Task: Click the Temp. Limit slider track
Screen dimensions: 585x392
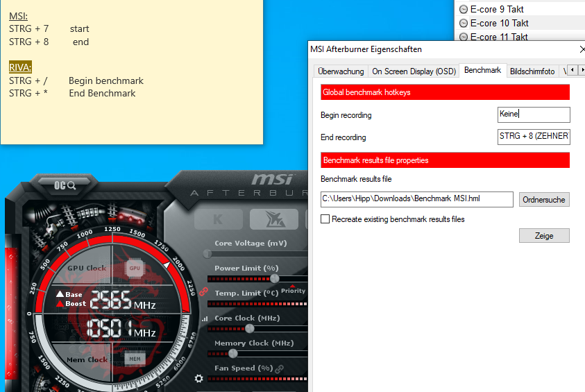Action: click(257, 304)
